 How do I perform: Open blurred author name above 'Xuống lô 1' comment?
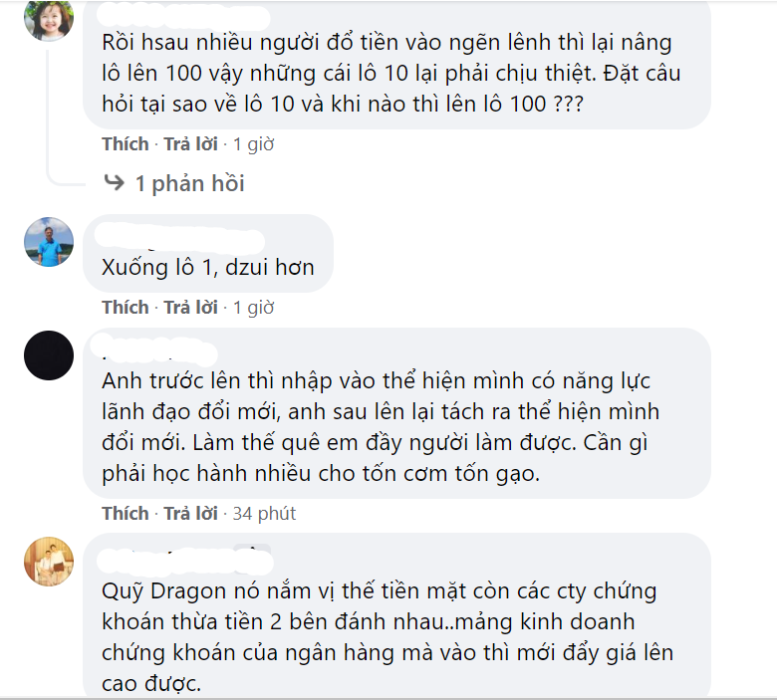pos(179,240)
